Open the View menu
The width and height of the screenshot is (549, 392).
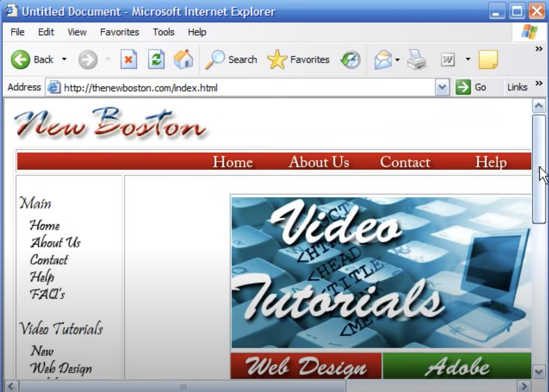point(77,32)
